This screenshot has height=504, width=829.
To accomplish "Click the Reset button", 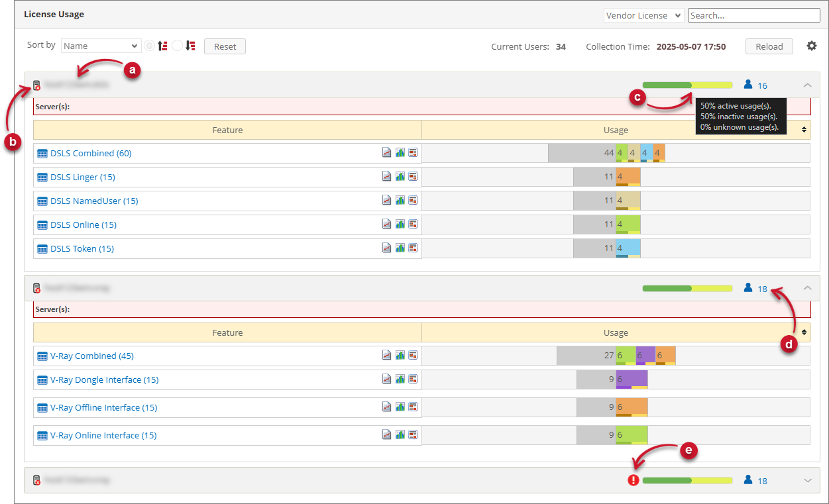I will pyautogui.click(x=225, y=46).
